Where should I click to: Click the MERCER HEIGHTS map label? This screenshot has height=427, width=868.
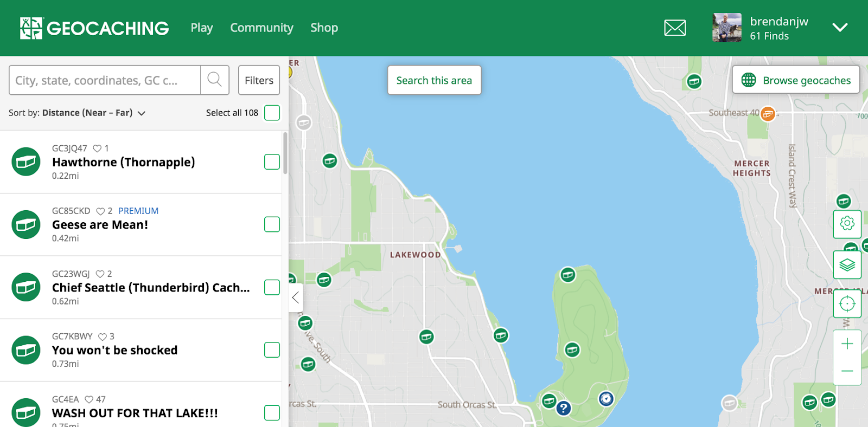click(x=752, y=168)
